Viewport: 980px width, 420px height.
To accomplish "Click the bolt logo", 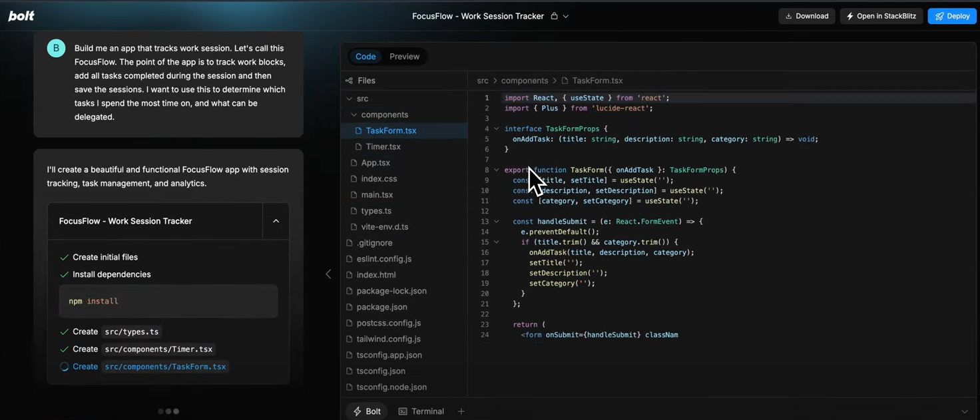I will coord(21,16).
